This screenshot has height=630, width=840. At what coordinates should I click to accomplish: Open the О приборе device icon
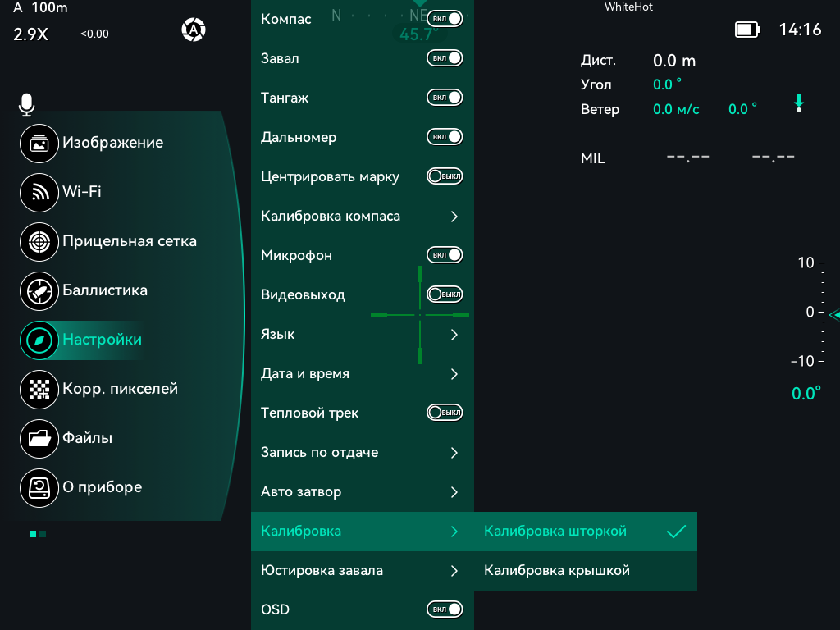tap(39, 488)
